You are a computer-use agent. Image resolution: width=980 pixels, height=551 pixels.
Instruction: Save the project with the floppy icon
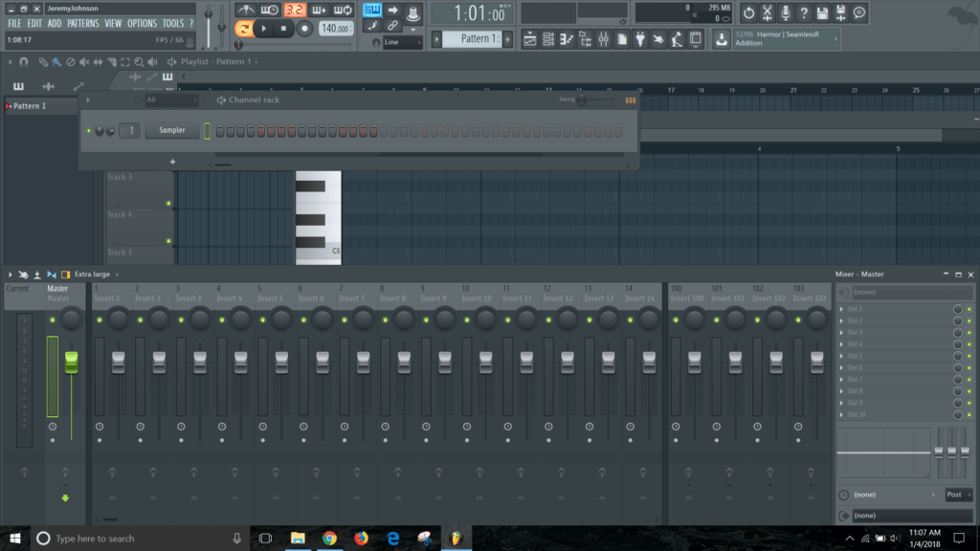[x=822, y=12]
